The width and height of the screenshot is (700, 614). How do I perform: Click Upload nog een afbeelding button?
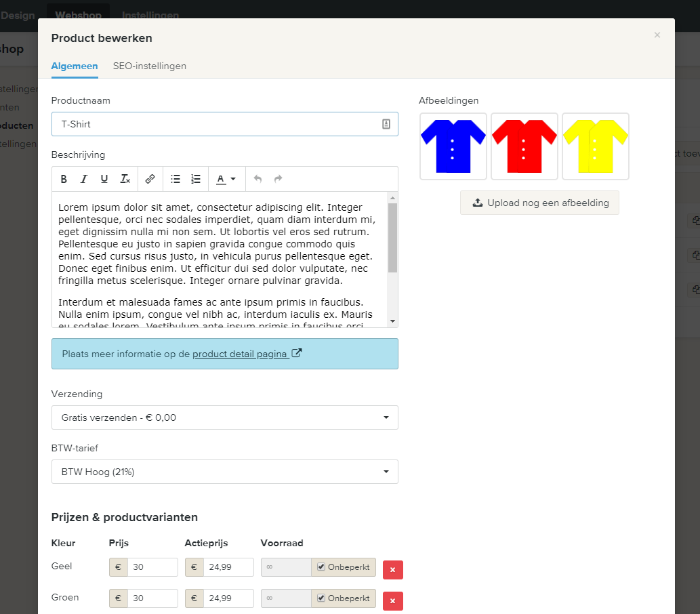click(x=539, y=203)
